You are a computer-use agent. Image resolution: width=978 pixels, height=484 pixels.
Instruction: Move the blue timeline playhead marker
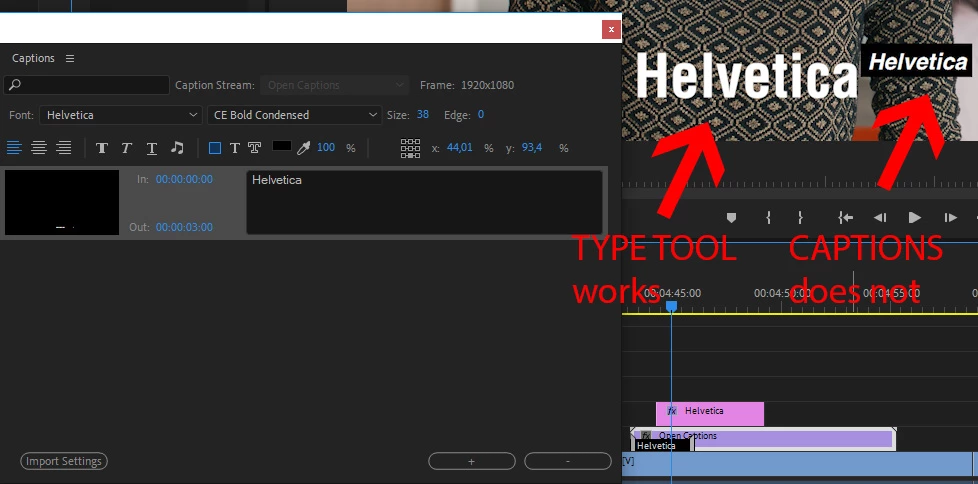coord(671,306)
